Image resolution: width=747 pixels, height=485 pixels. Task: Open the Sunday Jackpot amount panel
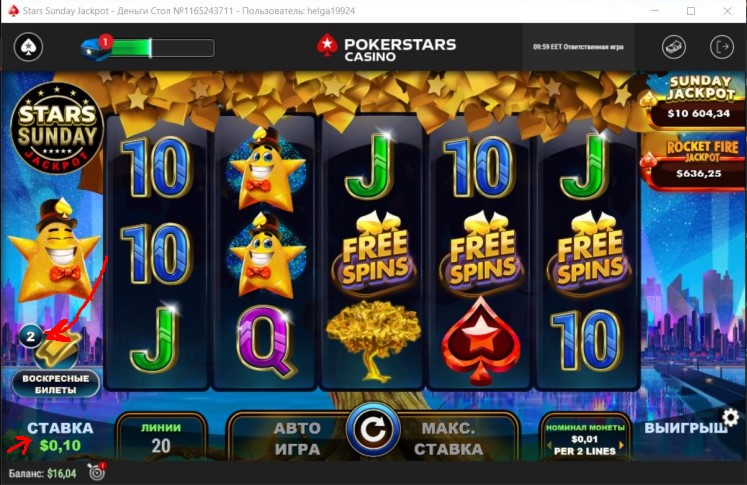click(698, 102)
